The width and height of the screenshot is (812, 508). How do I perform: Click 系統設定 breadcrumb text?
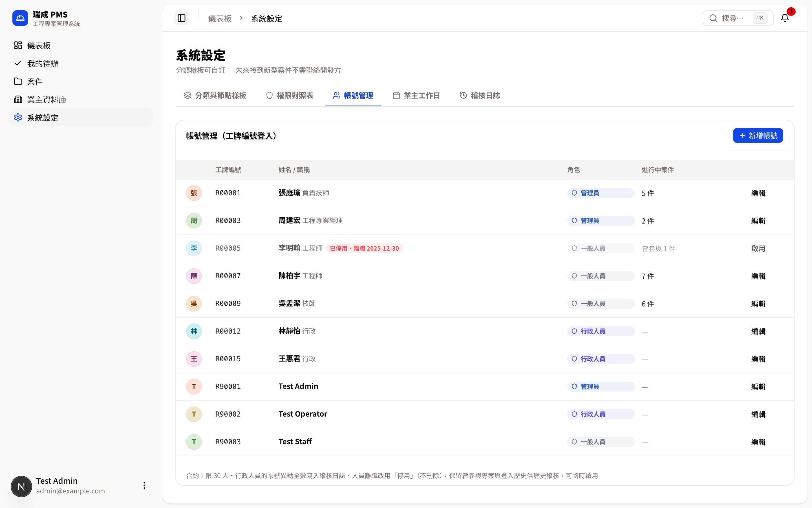pyautogui.click(x=267, y=18)
